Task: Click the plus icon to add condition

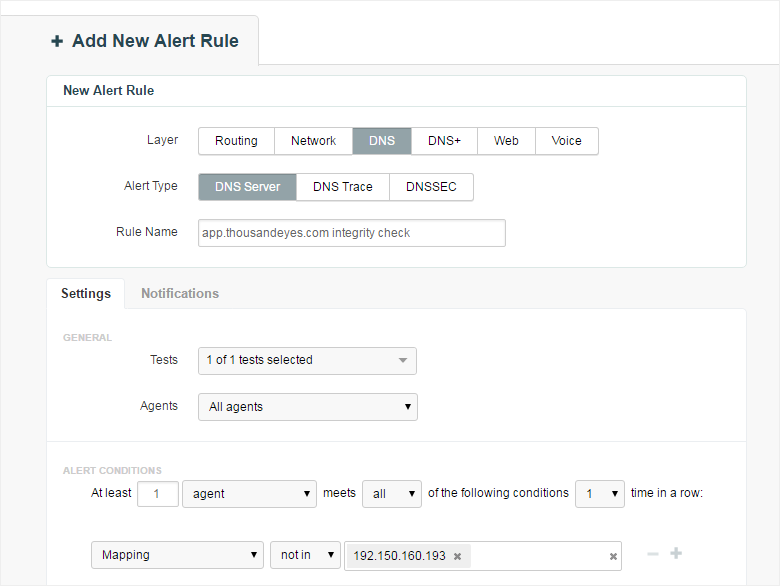Action: tap(676, 554)
